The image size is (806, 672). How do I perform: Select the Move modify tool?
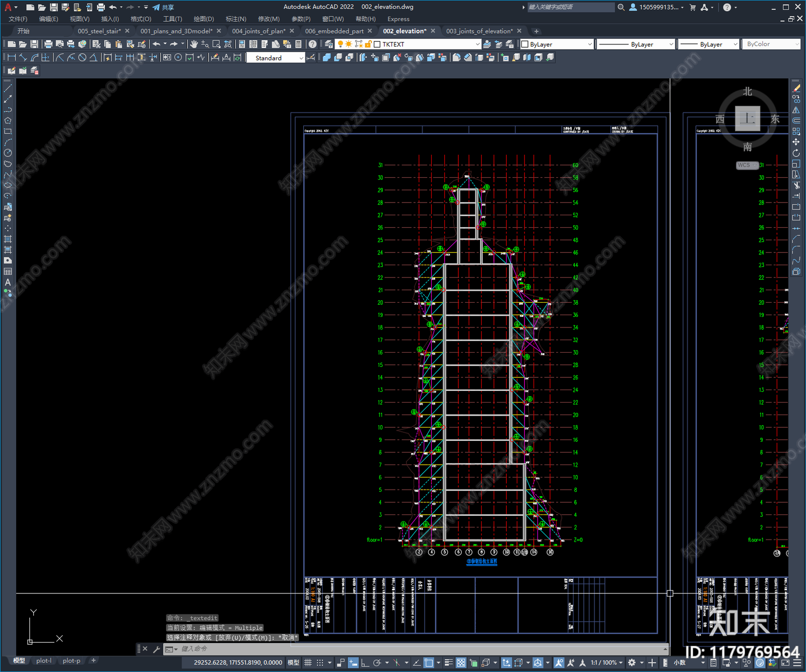(x=796, y=142)
